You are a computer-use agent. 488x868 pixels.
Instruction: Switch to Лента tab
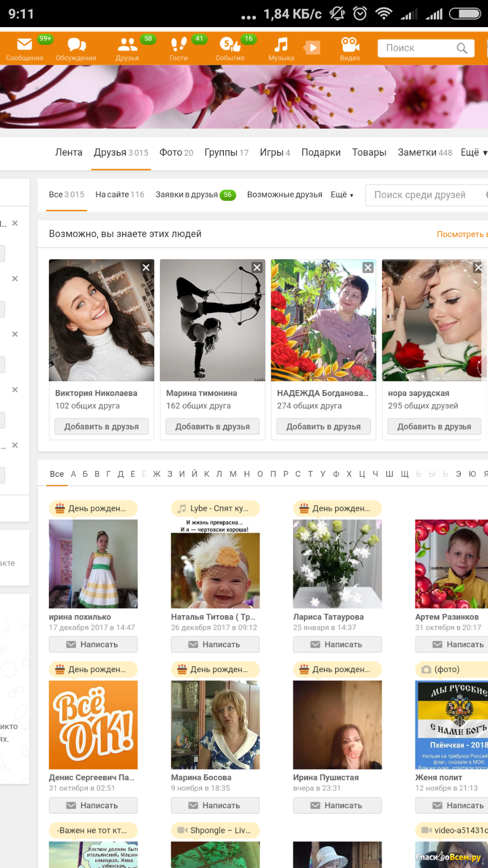(69, 152)
